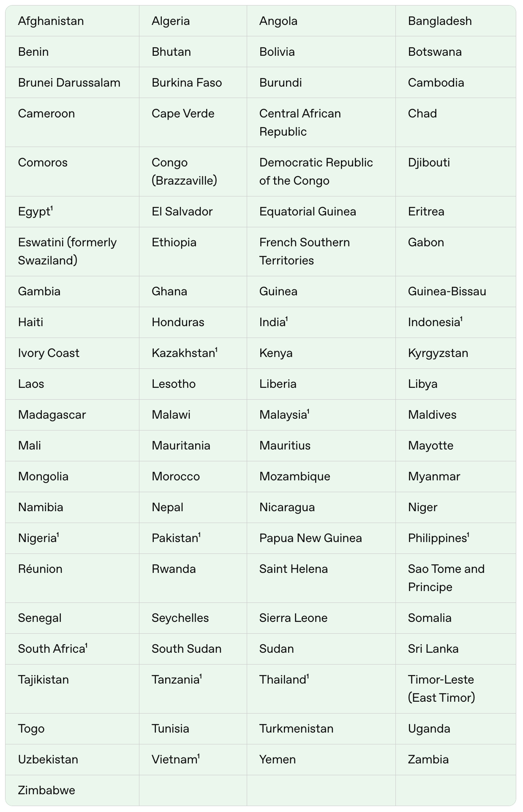
Task: Select the French Southern Territories cell
Action: click(x=304, y=251)
